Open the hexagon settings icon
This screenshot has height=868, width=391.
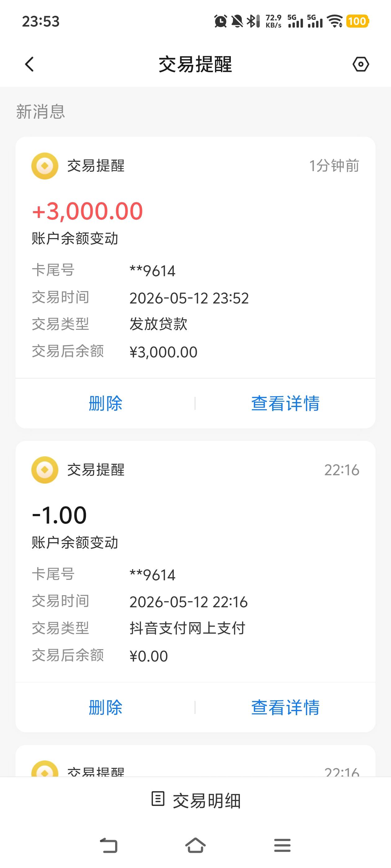tap(361, 64)
